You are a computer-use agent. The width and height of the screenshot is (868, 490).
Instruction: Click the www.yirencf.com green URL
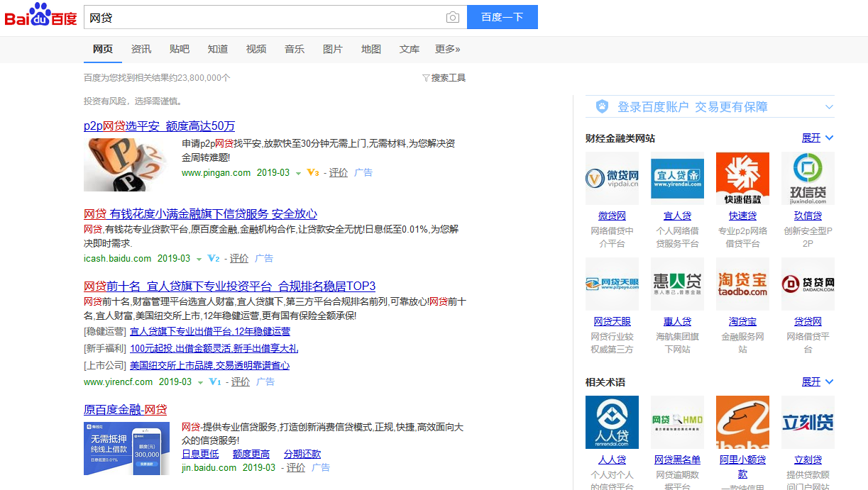(119, 382)
